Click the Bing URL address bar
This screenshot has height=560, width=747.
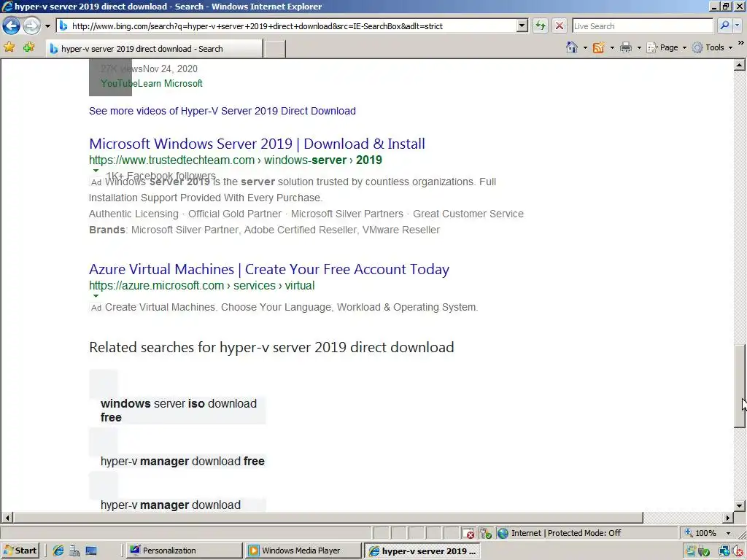pyautogui.click(x=286, y=26)
